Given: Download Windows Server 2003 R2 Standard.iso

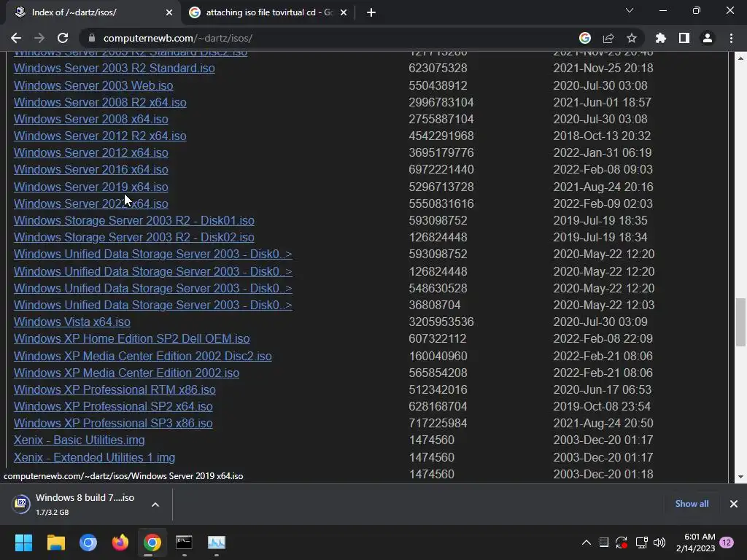Looking at the screenshot, I should pos(115,68).
